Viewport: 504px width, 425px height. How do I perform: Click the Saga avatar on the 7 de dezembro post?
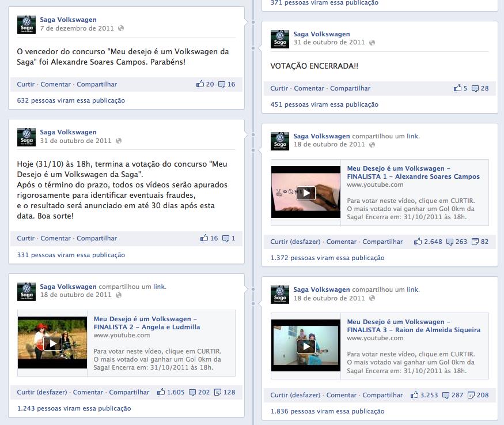tap(26, 24)
